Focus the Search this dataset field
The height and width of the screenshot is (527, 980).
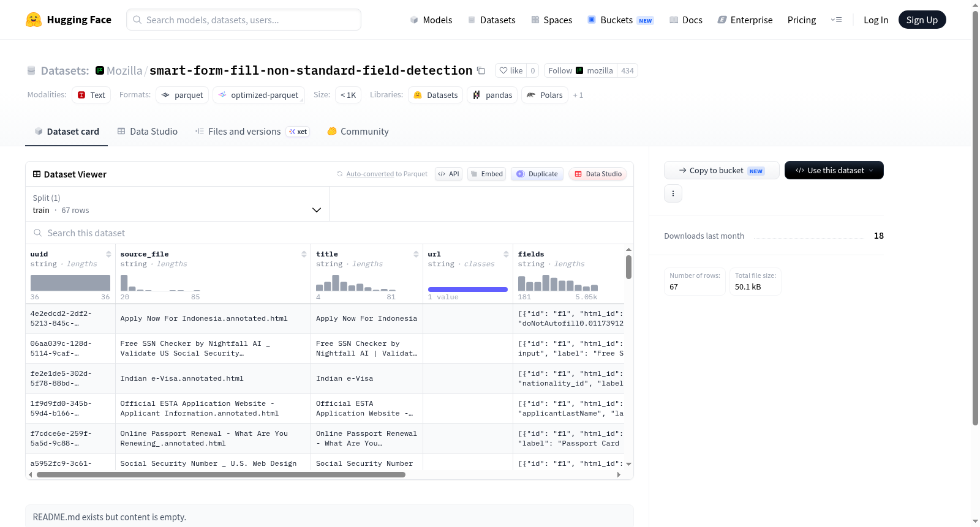pyautogui.click(x=330, y=233)
